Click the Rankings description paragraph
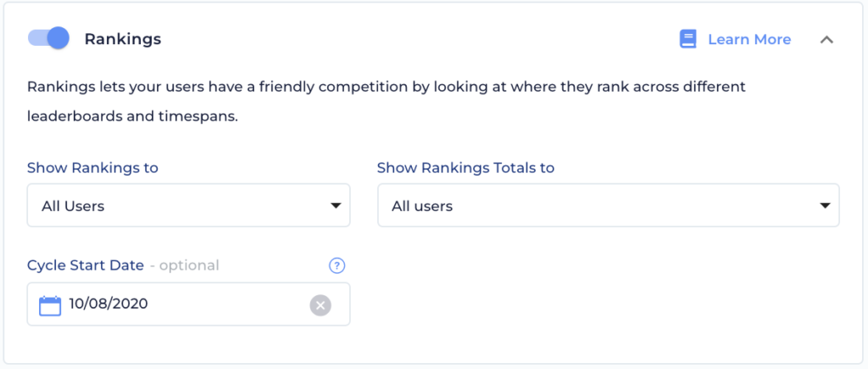 [x=387, y=102]
